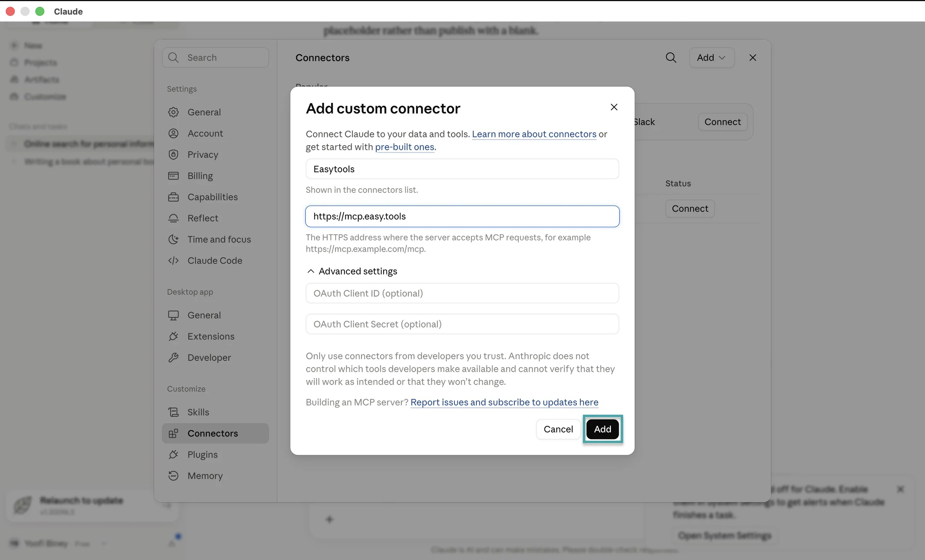
Task: Dismiss the notification banner at bottom right
Action: tap(900, 489)
